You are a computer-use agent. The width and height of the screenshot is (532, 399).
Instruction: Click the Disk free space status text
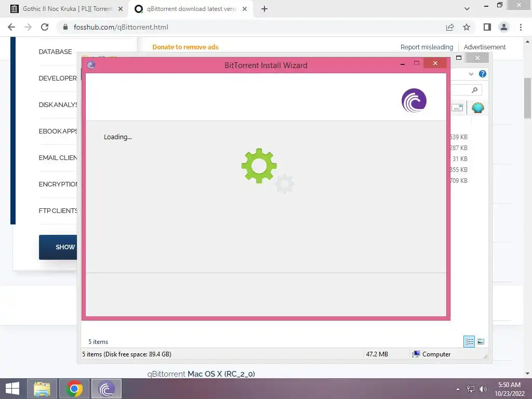[x=127, y=354]
